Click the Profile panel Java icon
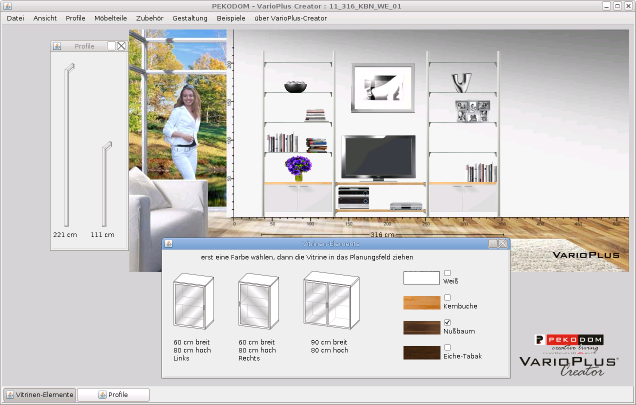Viewport: 636px width, 405px height. [x=57, y=46]
